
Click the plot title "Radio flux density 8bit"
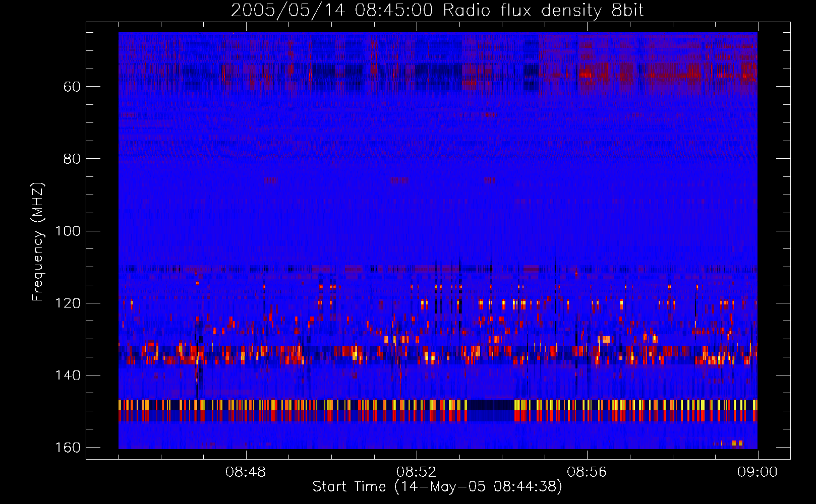(x=543, y=11)
